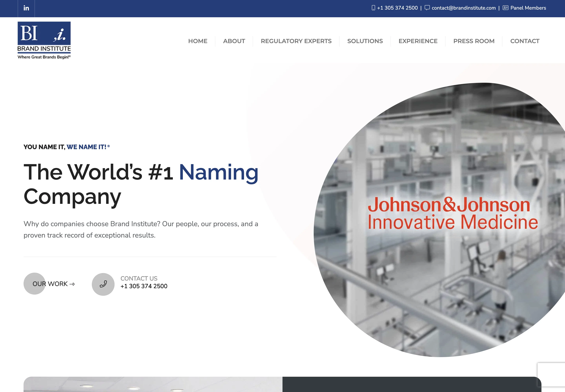Click the 'Why do companies choose Brand Institute?' paragraph

[x=141, y=229]
